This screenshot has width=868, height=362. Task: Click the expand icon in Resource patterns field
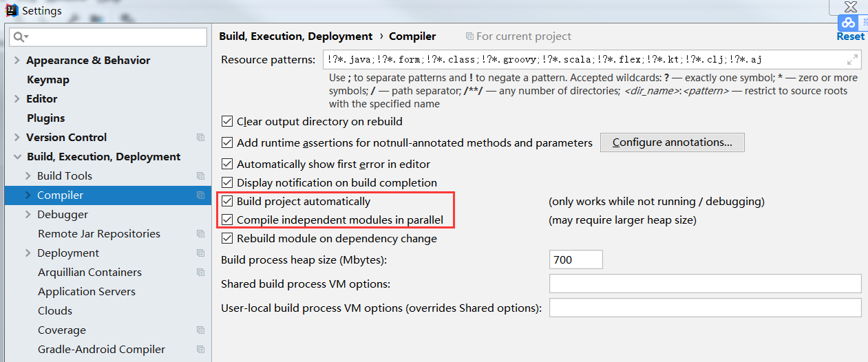coord(852,59)
